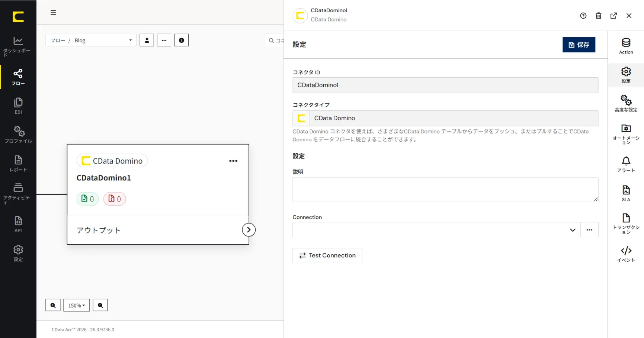The height and width of the screenshot is (338, 644).
Task: Save the connector with 保存 button
Action: (x=579, y=45)
